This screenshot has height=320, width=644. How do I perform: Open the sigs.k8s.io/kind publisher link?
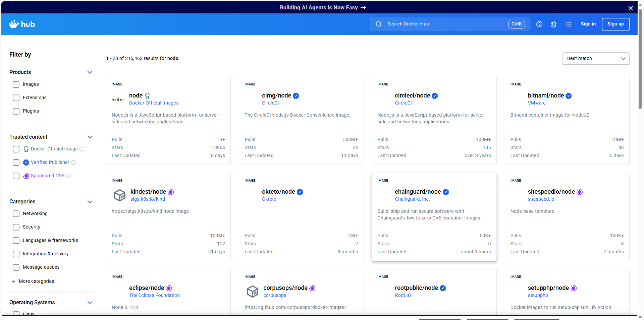(x=148, y=199)
